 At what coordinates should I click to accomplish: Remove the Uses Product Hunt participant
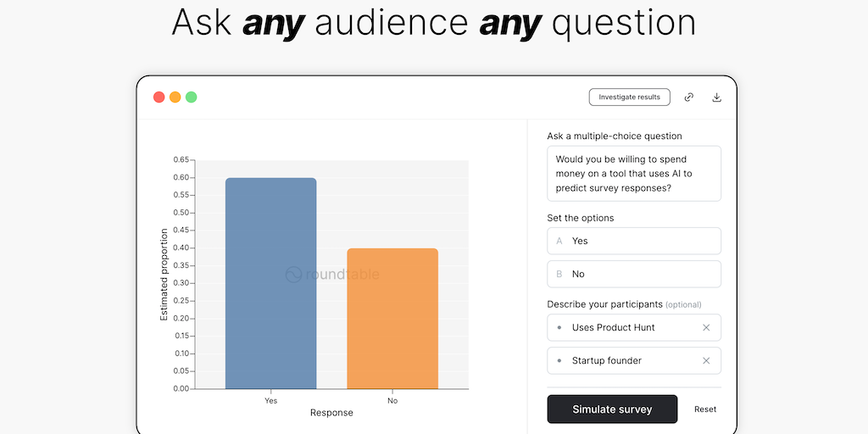tap(706, 327)
